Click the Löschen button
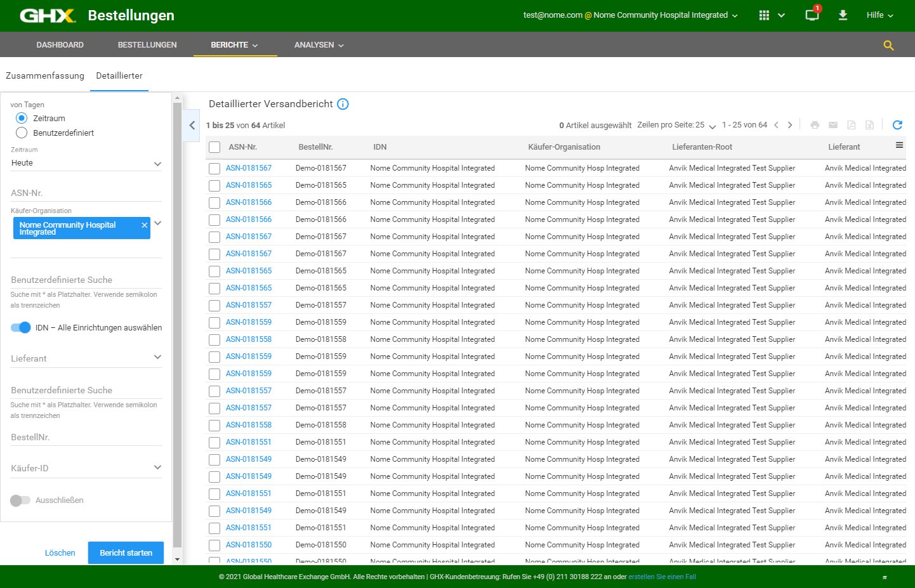The width and height of the screenshot is (915, 588). (60, 553)
